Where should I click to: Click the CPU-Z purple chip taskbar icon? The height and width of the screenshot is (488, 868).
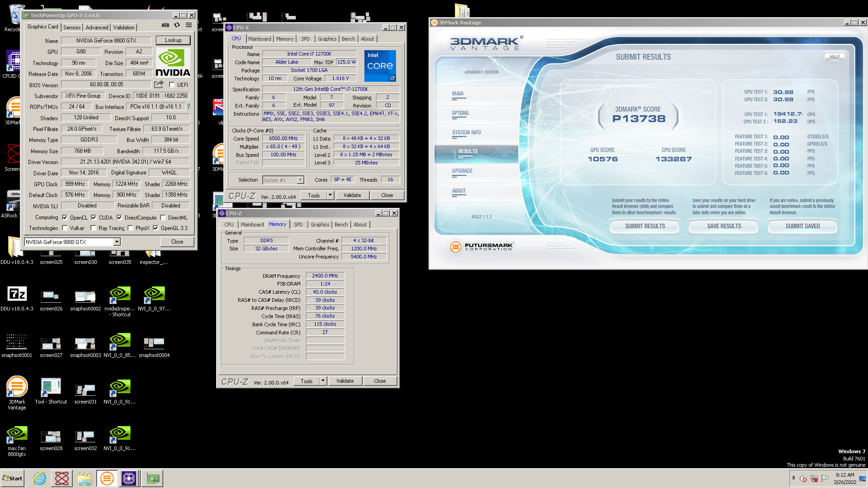pyautogui.click(x=129, y=479)
